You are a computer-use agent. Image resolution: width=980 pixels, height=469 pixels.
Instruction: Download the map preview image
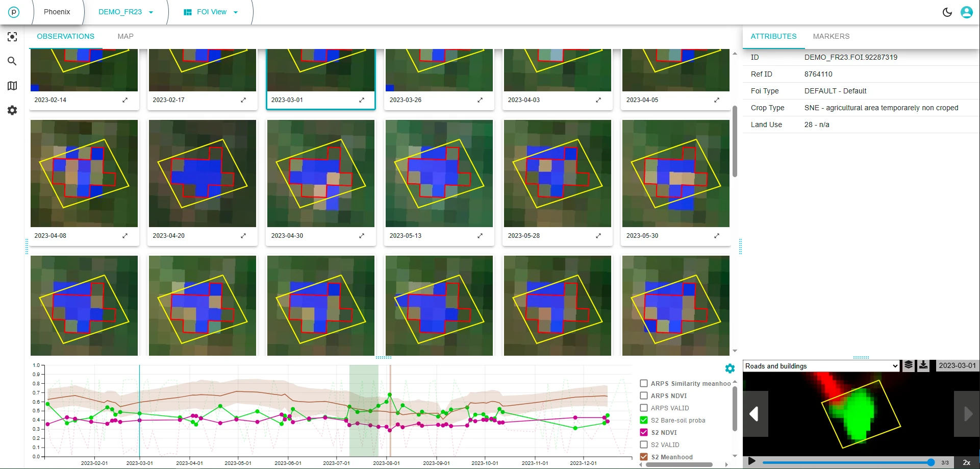[923, 365]
